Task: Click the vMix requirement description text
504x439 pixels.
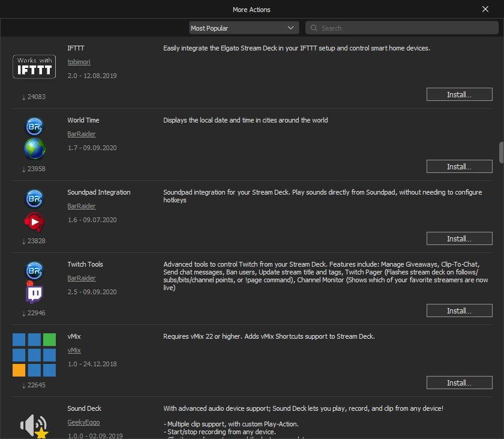Action: click(269, 336)
